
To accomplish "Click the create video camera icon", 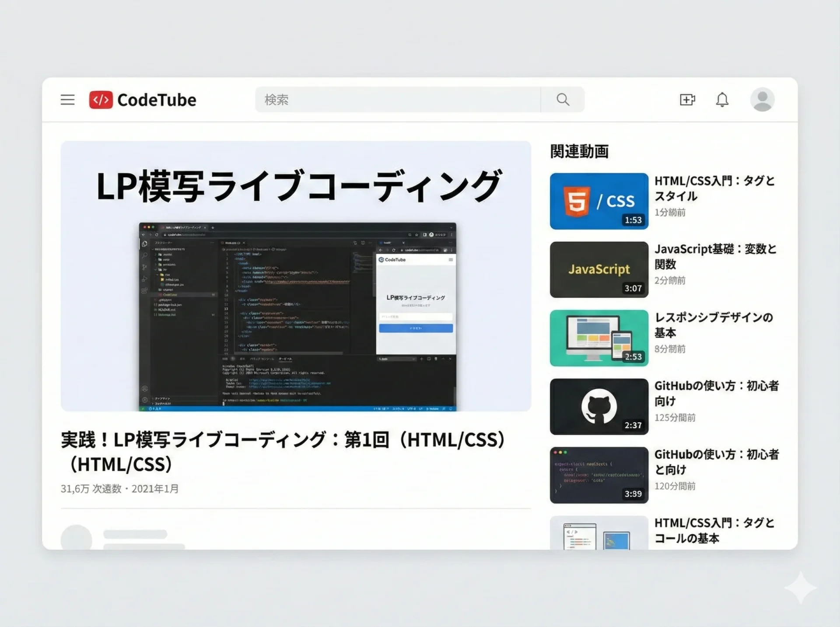I will tap(687, 100).
